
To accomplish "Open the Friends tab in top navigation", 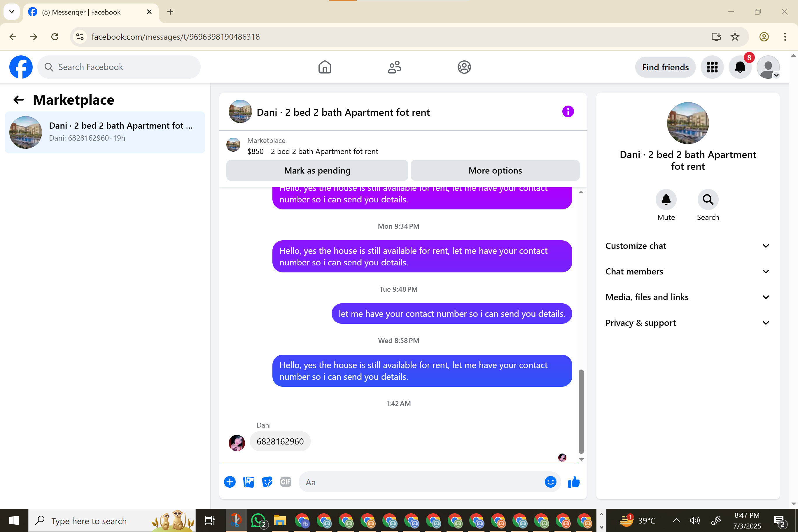I will pyautogui.click(x=394, y=67).
